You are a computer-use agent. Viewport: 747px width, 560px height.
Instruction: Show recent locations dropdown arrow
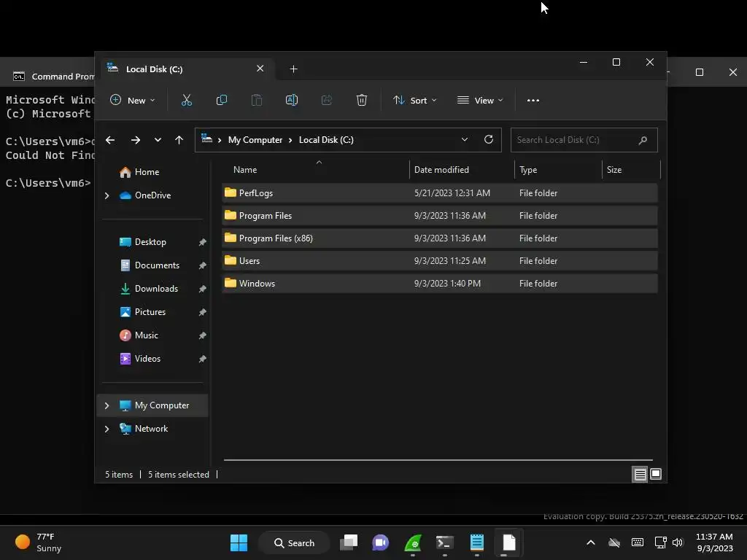point(158,140)
